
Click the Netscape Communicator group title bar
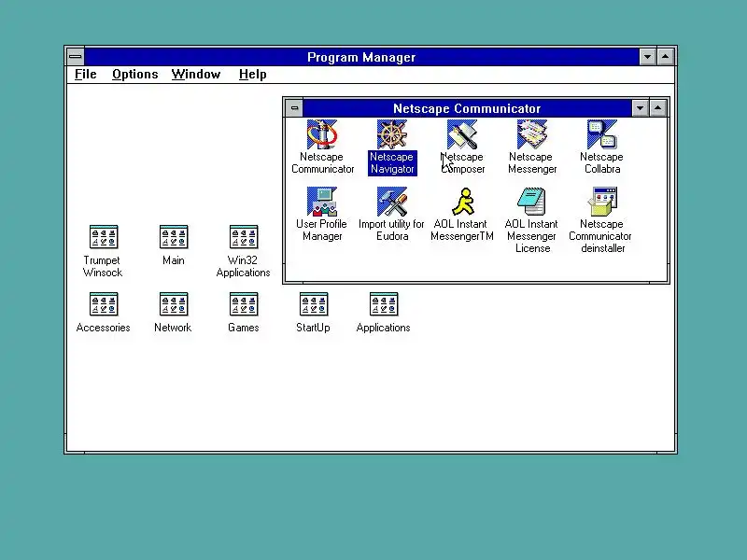467,108
